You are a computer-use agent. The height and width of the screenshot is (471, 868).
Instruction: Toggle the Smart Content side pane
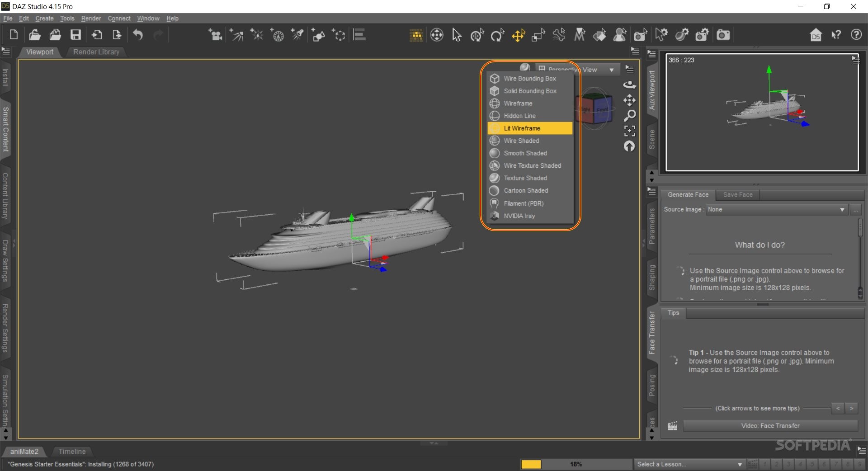pyautogui.click(x=5, y=129)
